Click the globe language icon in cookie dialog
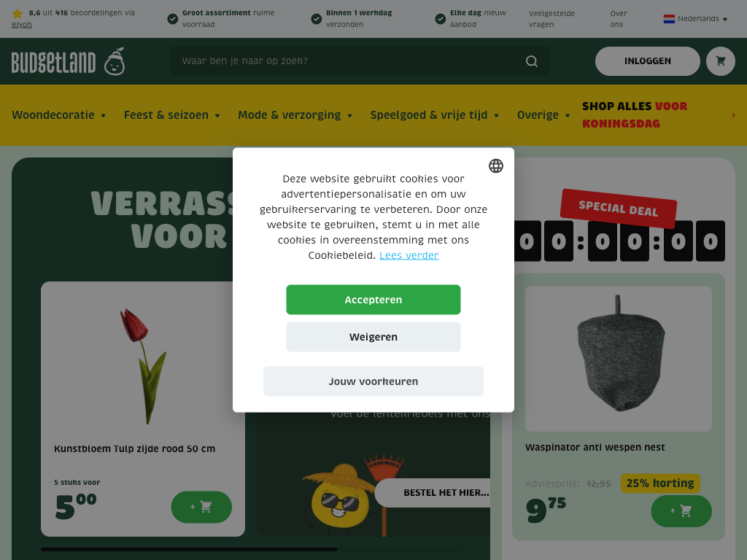This screenshot has width=747, height=560. 496,166
